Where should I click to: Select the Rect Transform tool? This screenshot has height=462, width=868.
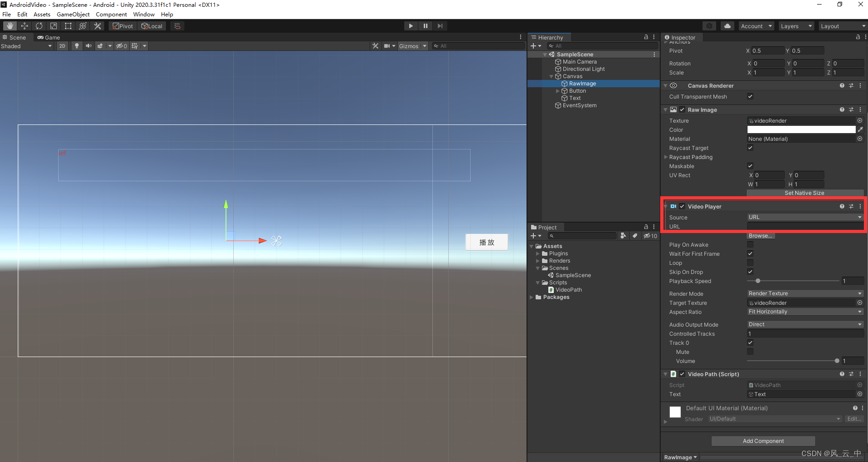click(x=68, y=25)
